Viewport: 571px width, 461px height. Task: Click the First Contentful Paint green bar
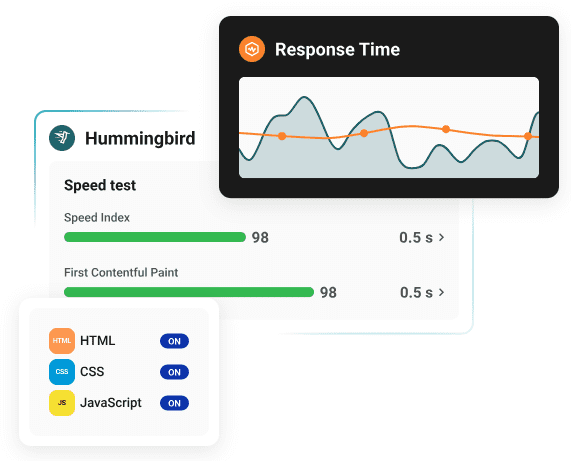189,292
